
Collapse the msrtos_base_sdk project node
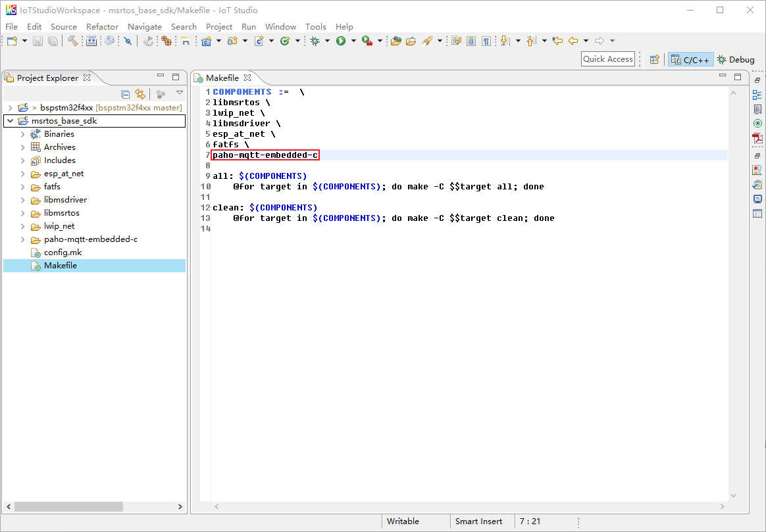click(x=11, y=121)
